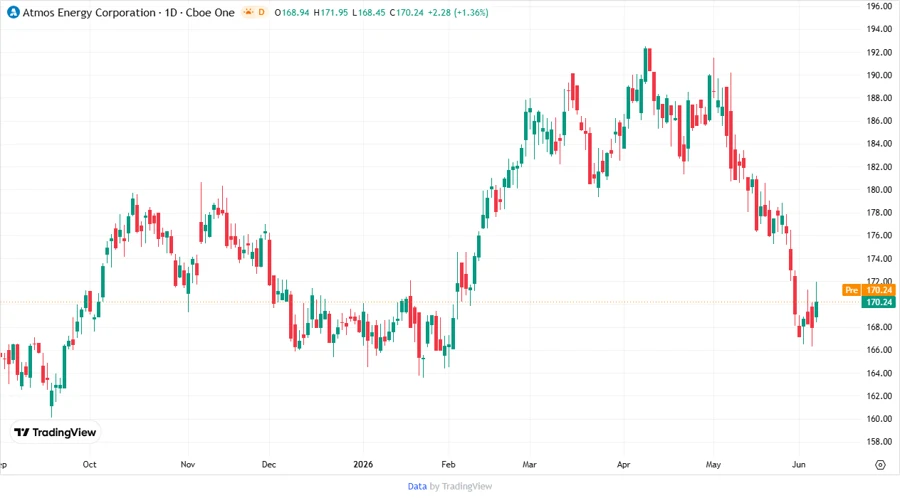This screenshot has width=900, height=498.
Task: Open the TradingView logo button
Action: tap(55, 432)
